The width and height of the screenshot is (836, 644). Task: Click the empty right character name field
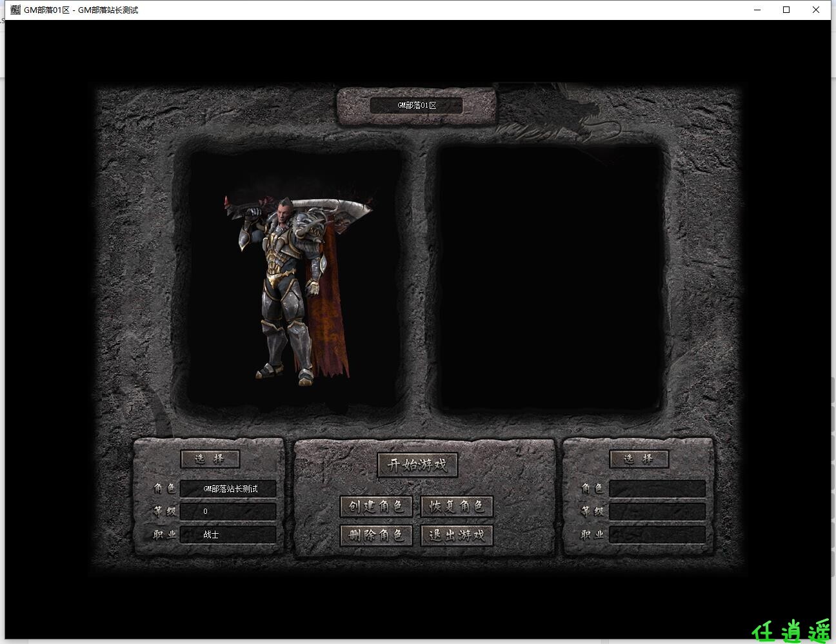pyautogui.click(x=657, y=489)
